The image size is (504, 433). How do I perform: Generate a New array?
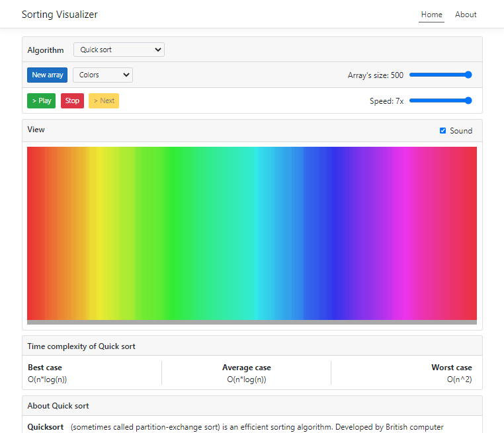click(48, 75)
